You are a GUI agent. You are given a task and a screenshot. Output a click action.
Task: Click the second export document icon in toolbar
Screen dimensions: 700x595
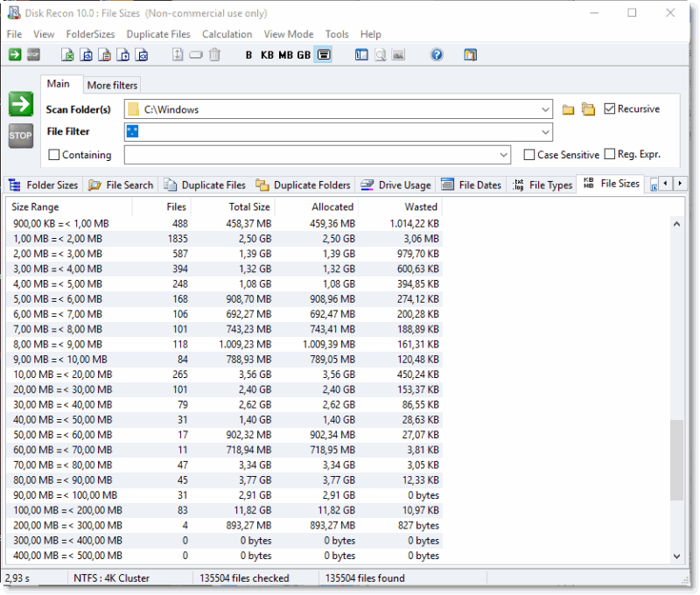tap(87, 55)
